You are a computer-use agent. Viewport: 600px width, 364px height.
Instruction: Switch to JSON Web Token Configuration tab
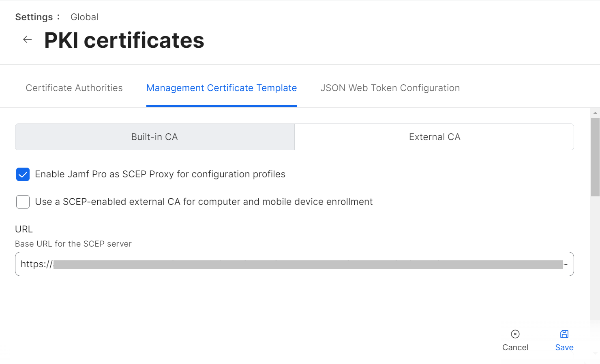(x=390, y=88)
